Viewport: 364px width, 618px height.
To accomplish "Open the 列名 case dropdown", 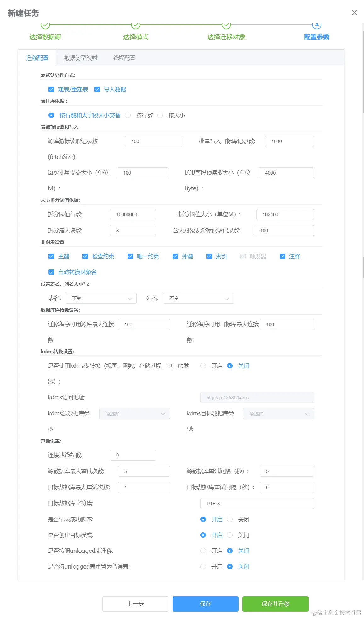I will coord(198,298).
